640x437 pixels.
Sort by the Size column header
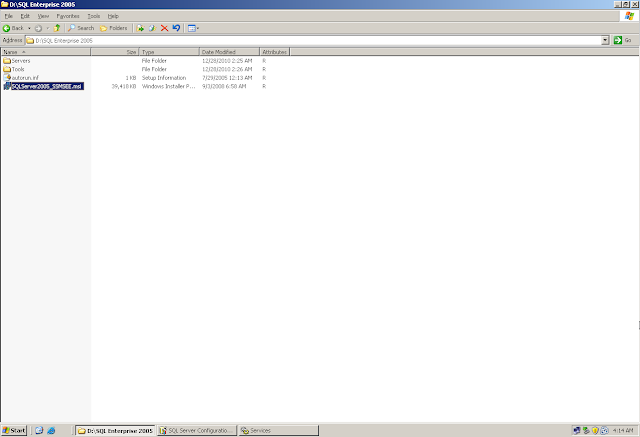(x=115, y=52)
